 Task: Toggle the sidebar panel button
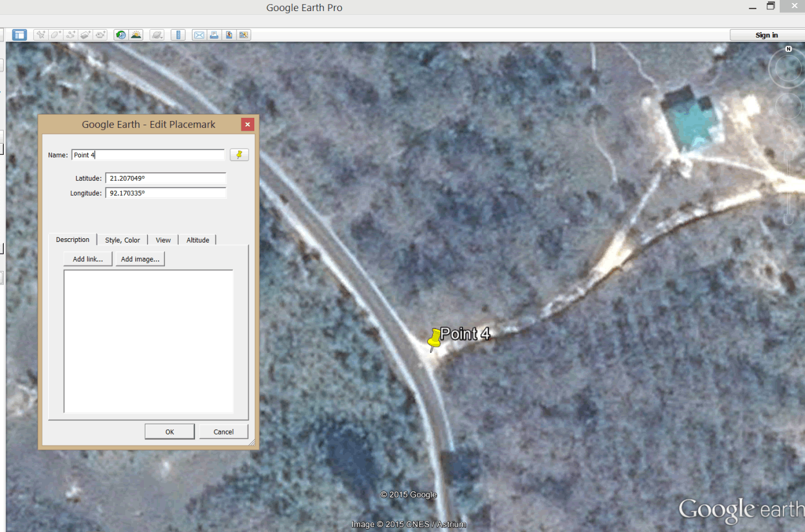click(x=19, y=35)
